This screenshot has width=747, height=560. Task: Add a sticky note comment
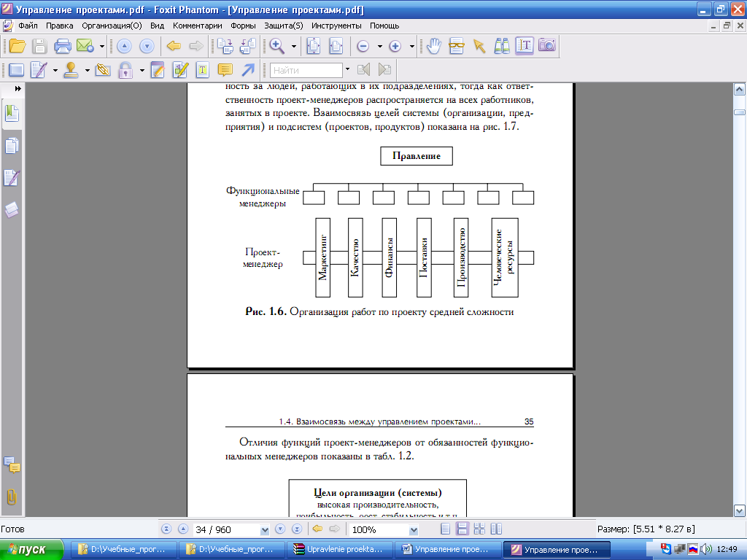[x=225, y=71]
